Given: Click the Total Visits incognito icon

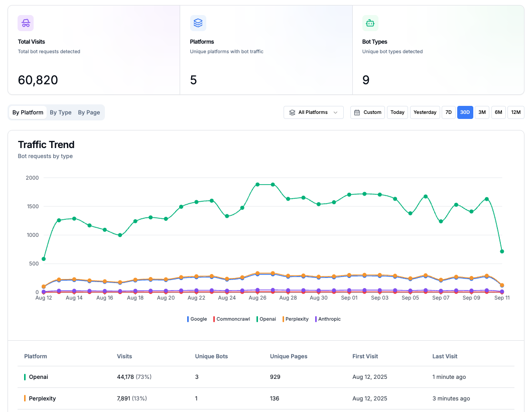Looking at the screenshot, I should click(26, 23).
